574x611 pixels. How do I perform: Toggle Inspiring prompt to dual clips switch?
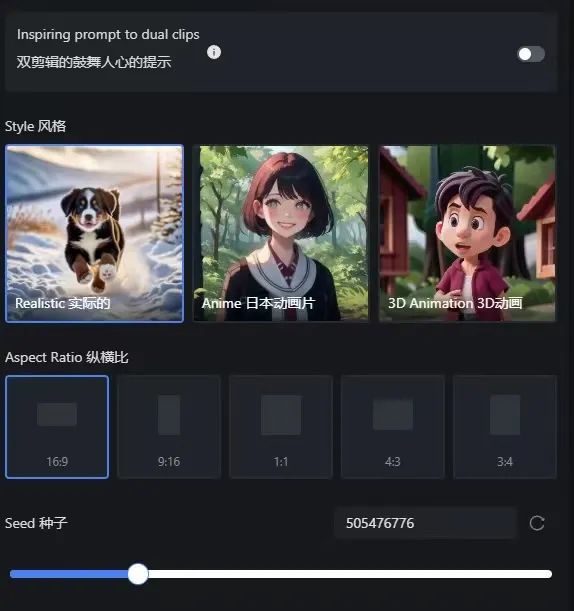click(531, 54)
